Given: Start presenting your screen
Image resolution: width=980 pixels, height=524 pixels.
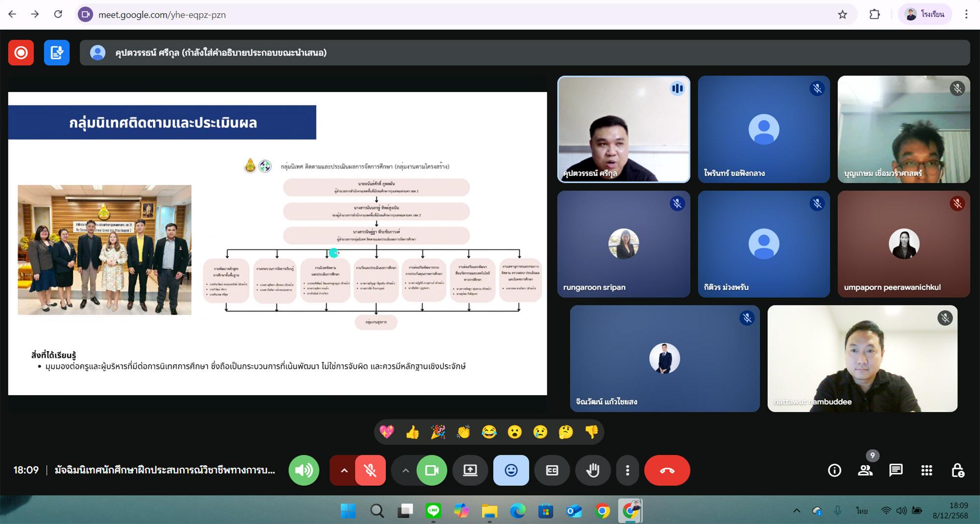Looking at the screenshot, I should [x=470, y=470].
